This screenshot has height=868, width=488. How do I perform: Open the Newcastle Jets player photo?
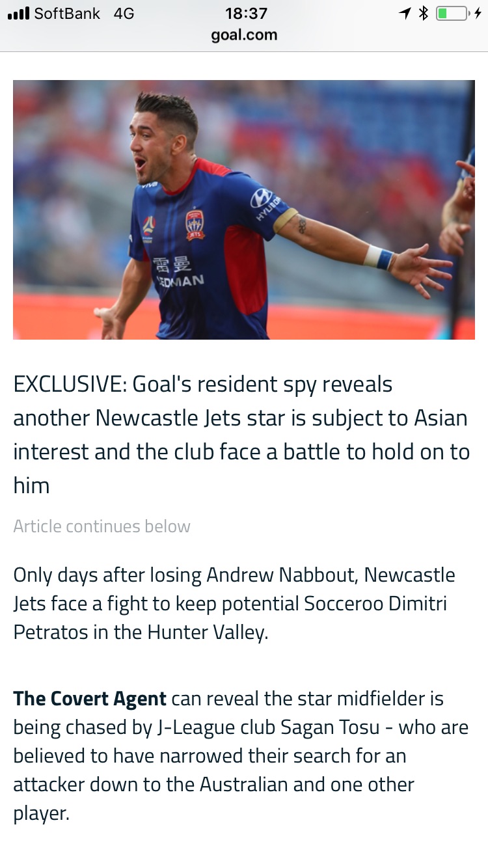click(x=244, y=210)
